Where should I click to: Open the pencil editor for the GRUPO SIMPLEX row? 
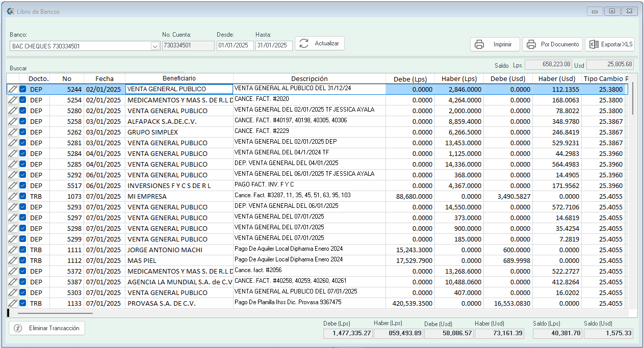click(x=13, y=132)
